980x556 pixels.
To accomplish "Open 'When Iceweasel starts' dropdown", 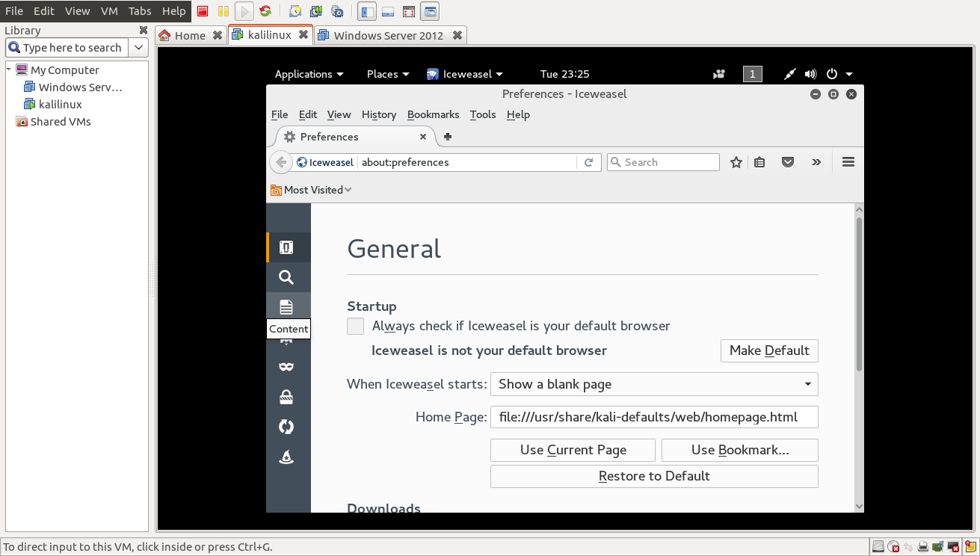I will [654, 384].
